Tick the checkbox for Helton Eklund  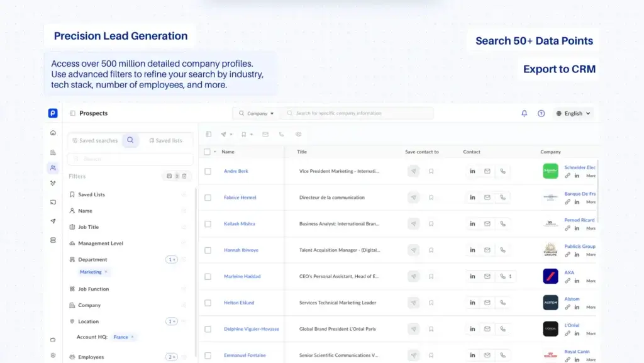coord(208,303)
